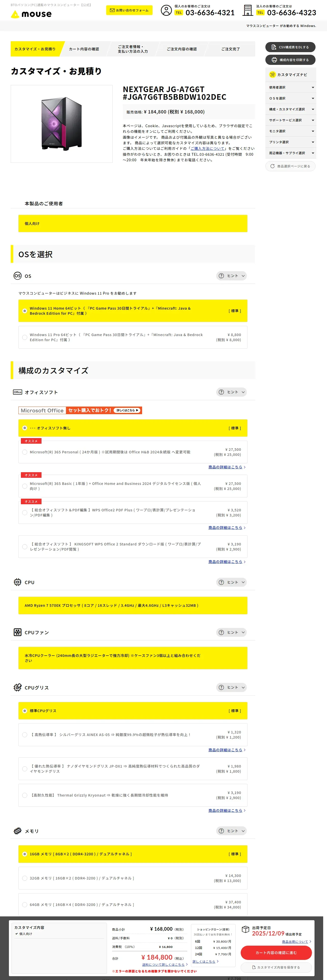Click the ご注文完了 step tab
The width and height of the screenshot is (327, 980).
click(231, 49)
